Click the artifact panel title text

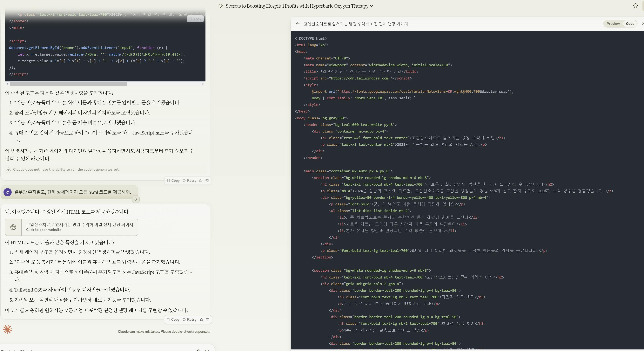click(355, 24)
